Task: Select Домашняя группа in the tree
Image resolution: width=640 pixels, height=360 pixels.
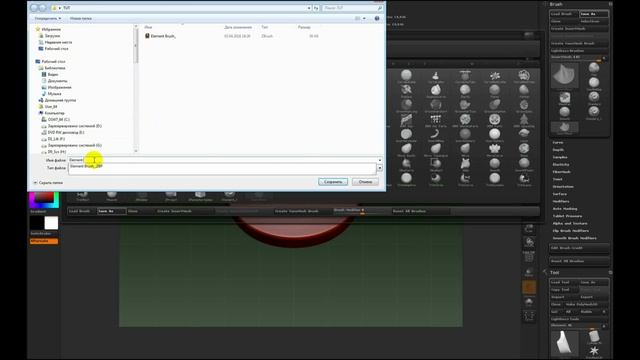Action: [60, 100]
